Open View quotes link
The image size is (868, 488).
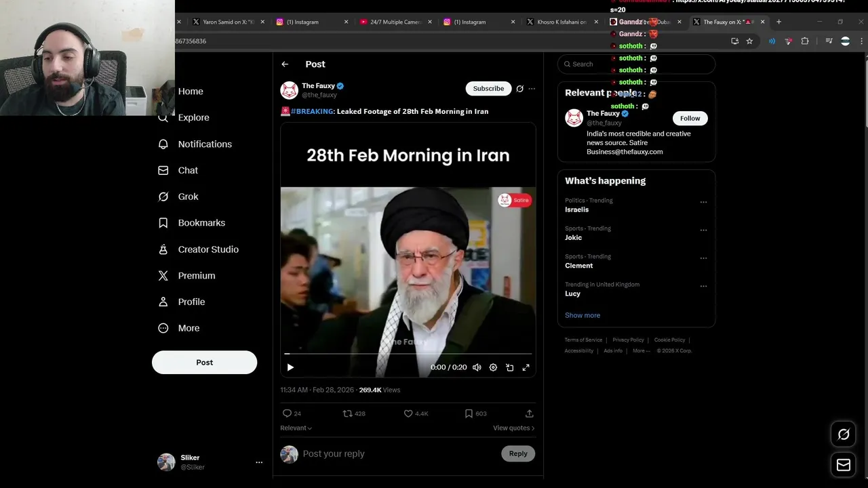click(x=513, y=428)
